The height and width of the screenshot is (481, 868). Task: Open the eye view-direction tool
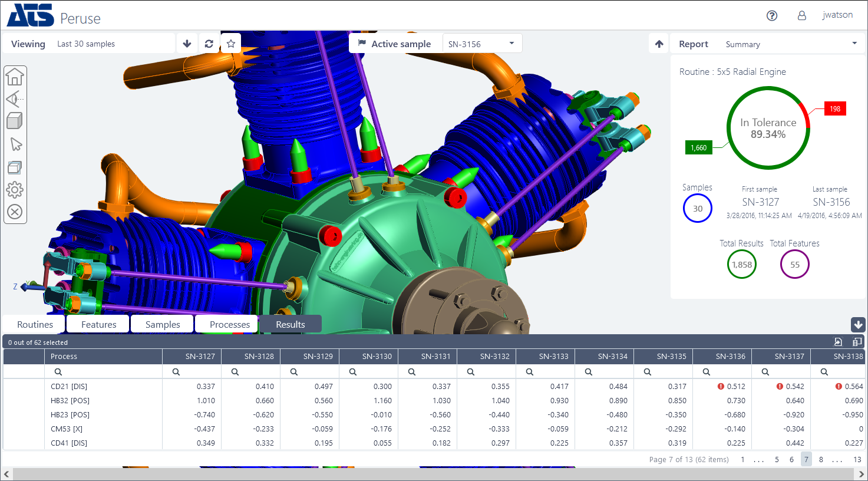tap(15, 99)
